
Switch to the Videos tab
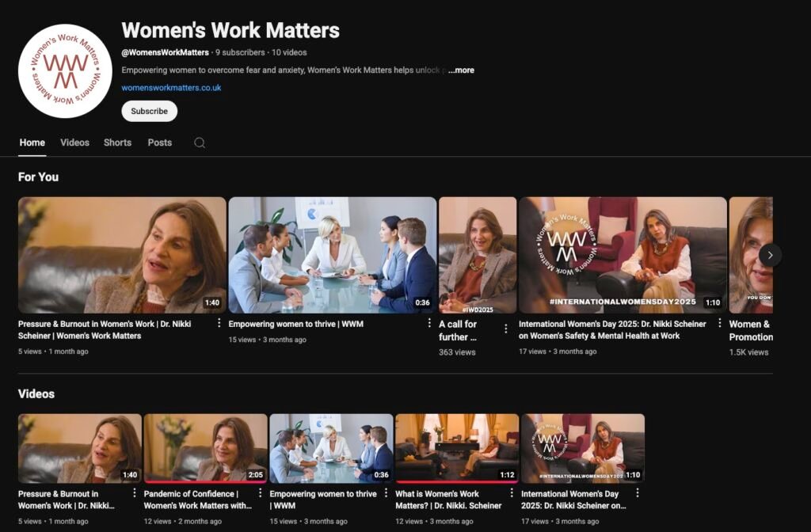click(x=74, y=142)
